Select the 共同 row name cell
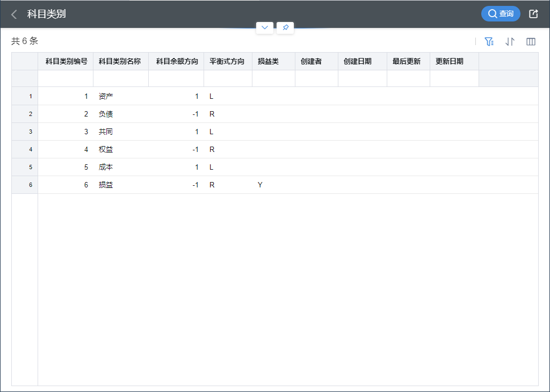 [121, 132]
